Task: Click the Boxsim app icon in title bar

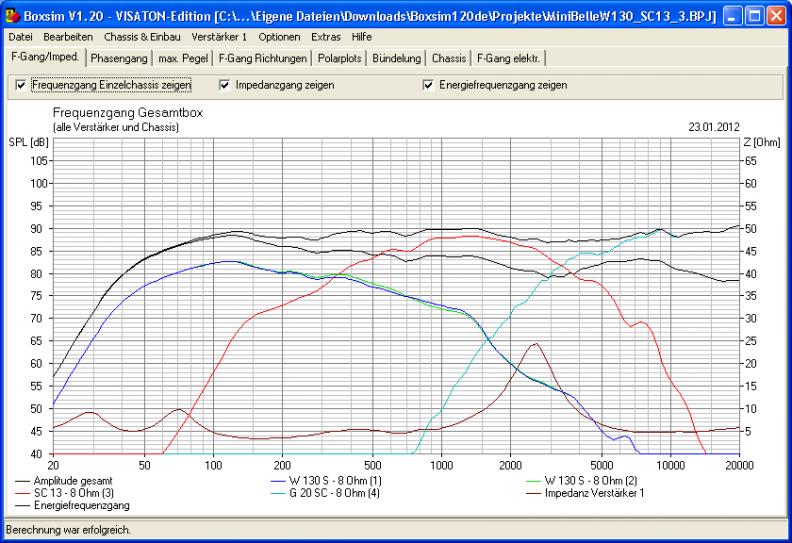Action: tap(12, 16)
